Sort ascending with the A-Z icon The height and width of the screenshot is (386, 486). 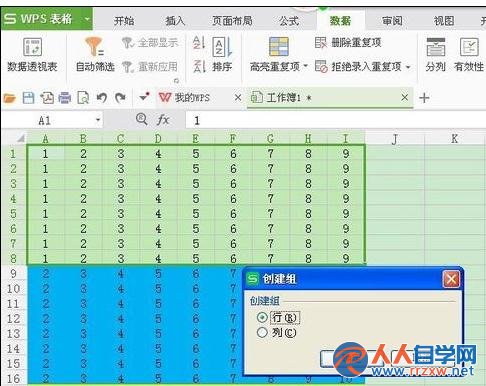click(x=199, y=43)
